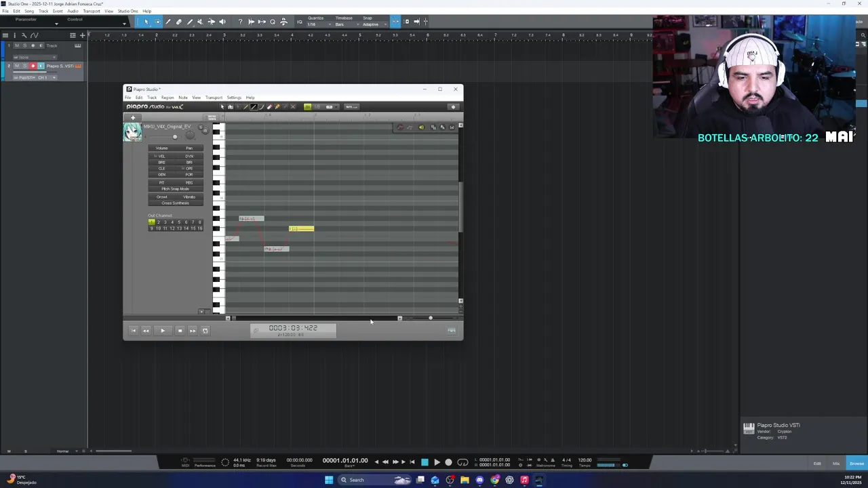Toggle loop in Studio One transport

(x=462, y=462)
